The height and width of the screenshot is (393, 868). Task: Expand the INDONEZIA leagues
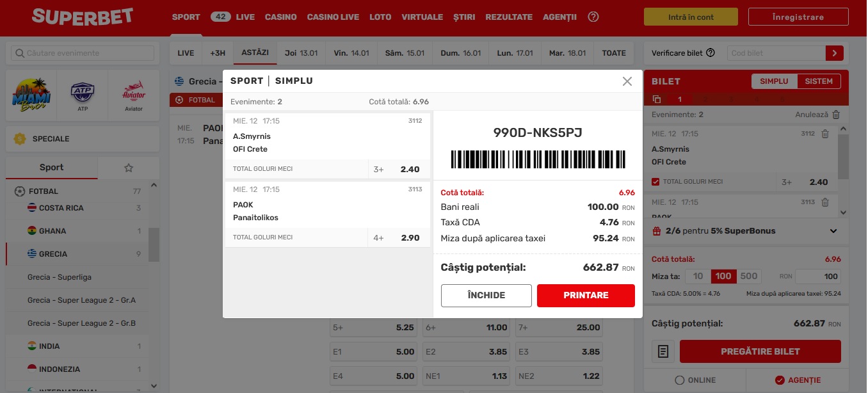[x=77, y=369]
